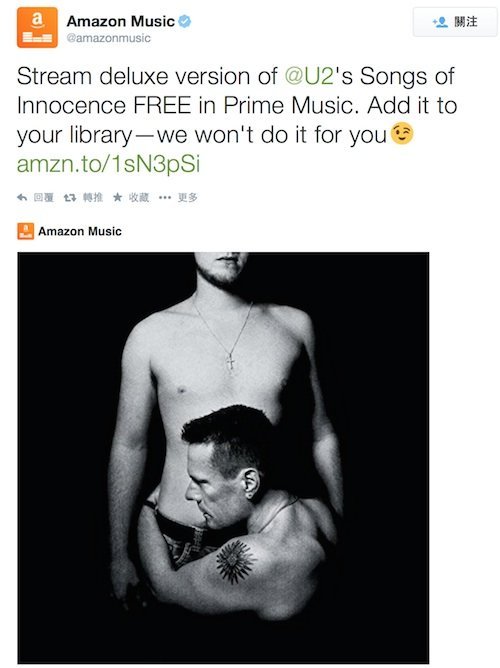Click the winking emoji in the tweet

(402, 134)
